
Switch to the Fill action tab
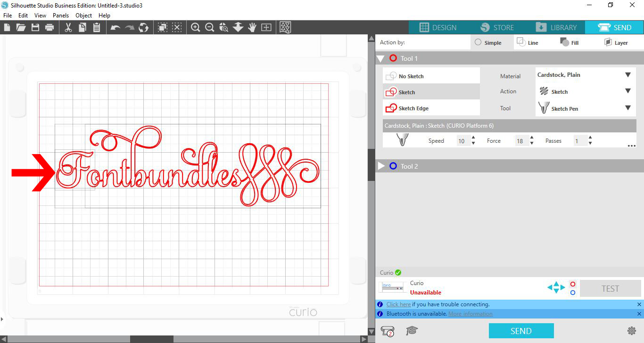point(570,42)
